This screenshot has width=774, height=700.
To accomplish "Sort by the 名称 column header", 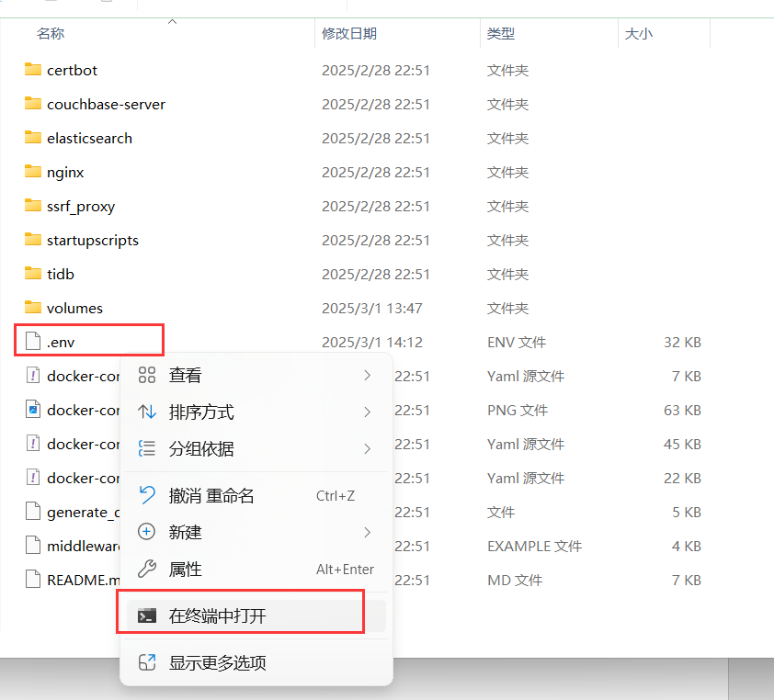I will pyautogui.click(x=51, y=34).
